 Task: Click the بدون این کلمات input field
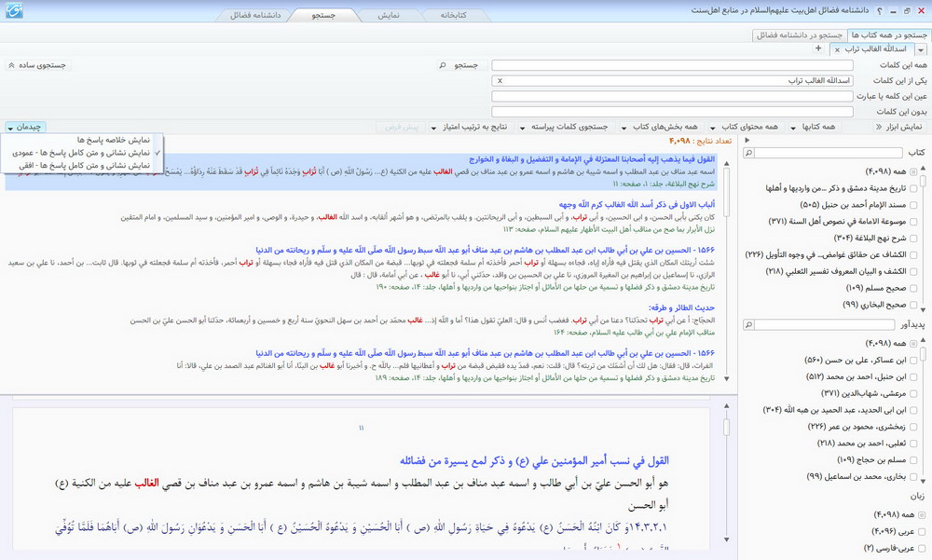(x=672, y=112)
